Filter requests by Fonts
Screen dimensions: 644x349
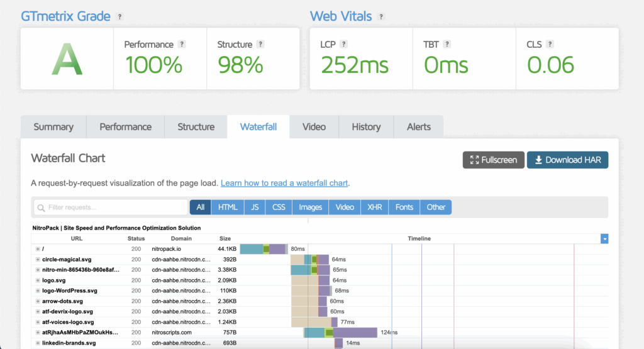pos(404,208)
